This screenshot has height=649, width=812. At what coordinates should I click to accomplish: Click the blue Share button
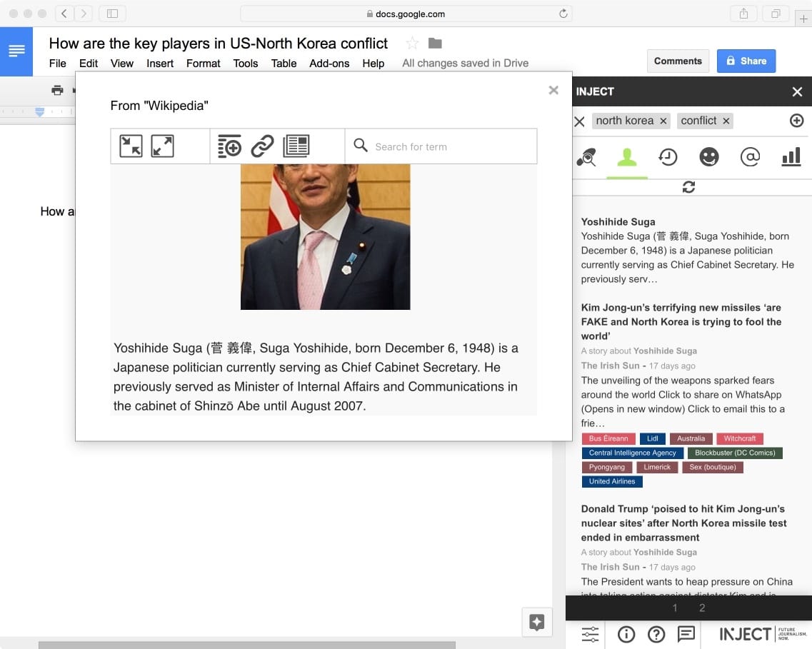746,61
